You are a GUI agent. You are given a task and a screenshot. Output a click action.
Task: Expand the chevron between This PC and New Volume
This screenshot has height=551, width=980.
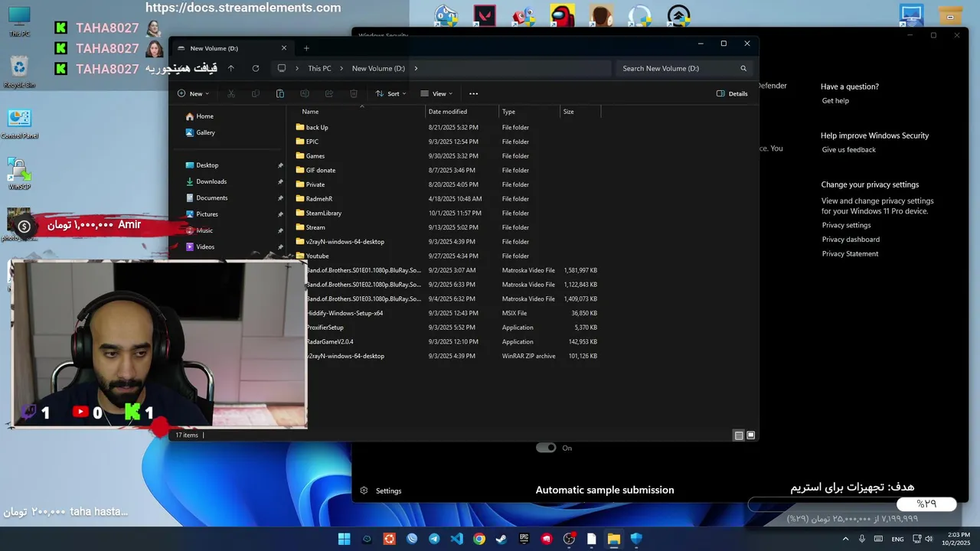341,68
